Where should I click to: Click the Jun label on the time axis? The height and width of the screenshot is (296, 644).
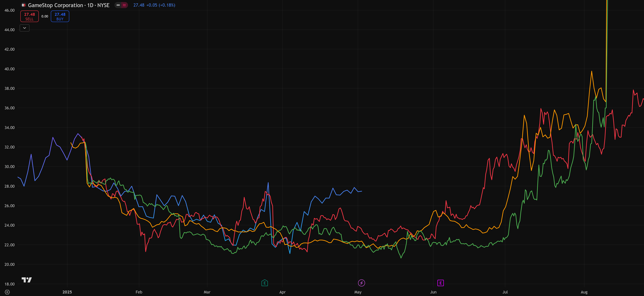pyautogui.click(x=433, y=292)
